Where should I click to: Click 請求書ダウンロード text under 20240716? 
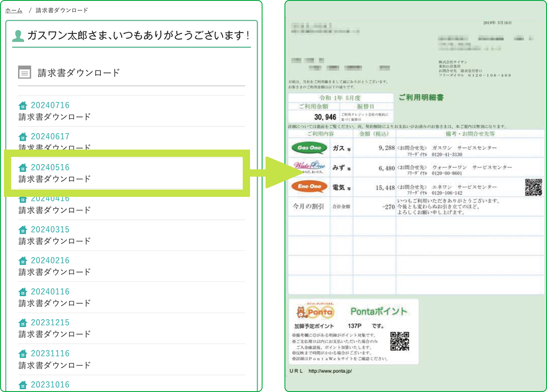(x=55, y=117)
